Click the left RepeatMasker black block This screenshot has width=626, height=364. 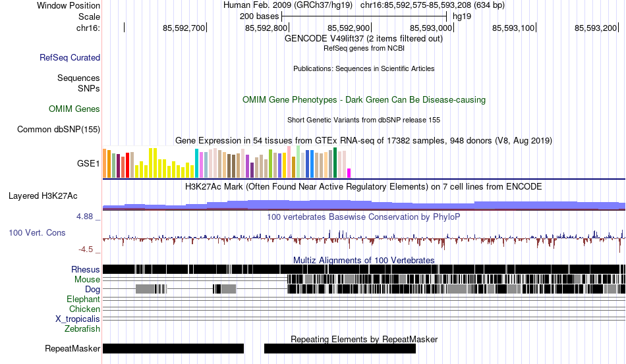coord(173,348)
